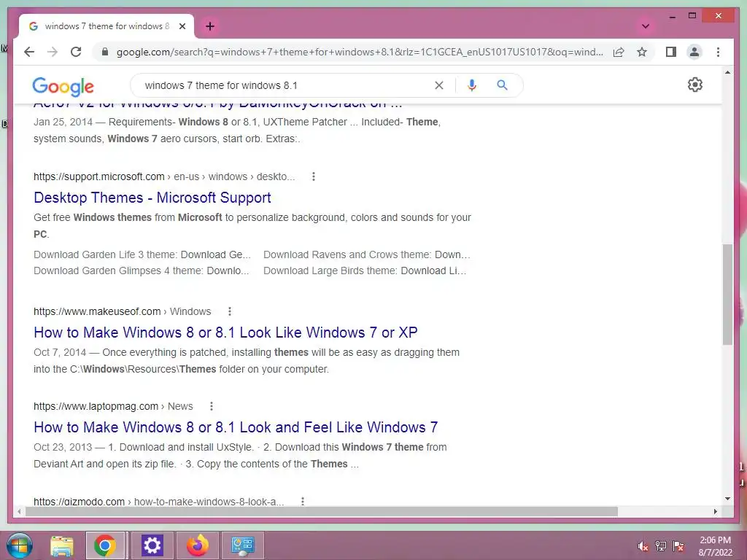Go back to the previous page
The height and width of the screenshot is (560, 747).
pyautogui.click(x=29, y=52)
